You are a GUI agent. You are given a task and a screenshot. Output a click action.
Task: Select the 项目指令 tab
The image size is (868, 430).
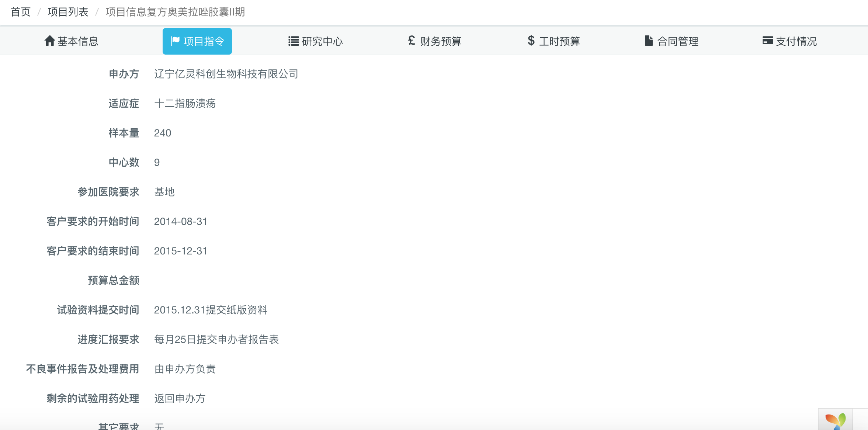[x=197, y=41]
